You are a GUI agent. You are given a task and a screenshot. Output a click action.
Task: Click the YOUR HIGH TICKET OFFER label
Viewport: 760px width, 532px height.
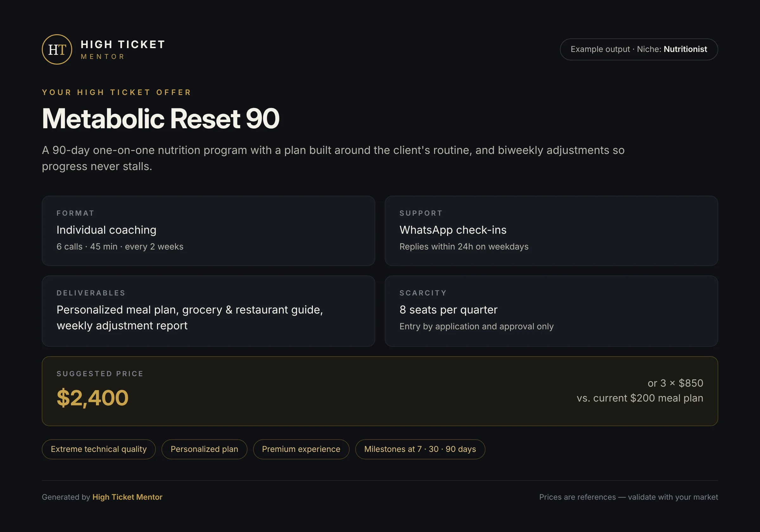coord(117,92)
